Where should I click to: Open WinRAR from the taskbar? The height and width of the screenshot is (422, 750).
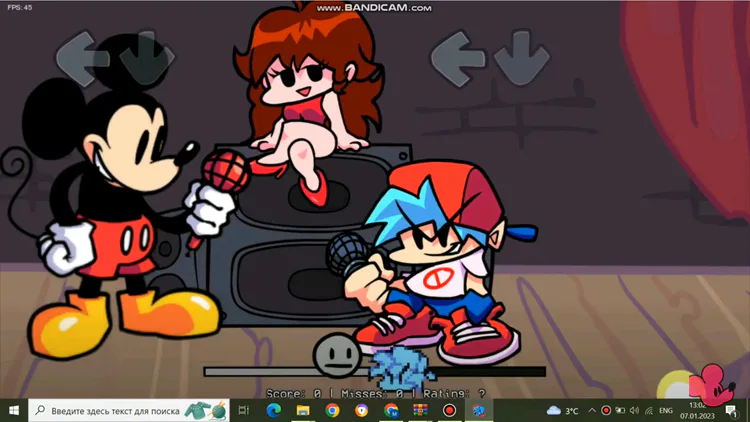click(x=420, y=411)
